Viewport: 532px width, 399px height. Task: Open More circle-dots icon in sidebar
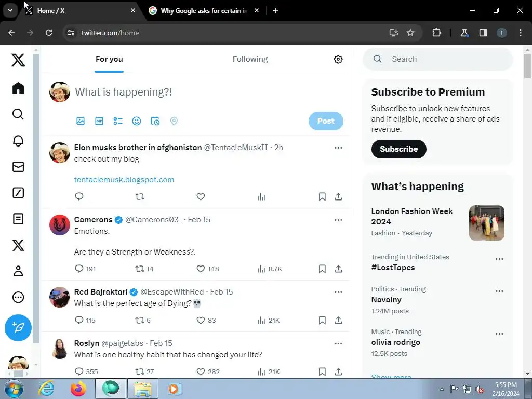pos(18,297)
